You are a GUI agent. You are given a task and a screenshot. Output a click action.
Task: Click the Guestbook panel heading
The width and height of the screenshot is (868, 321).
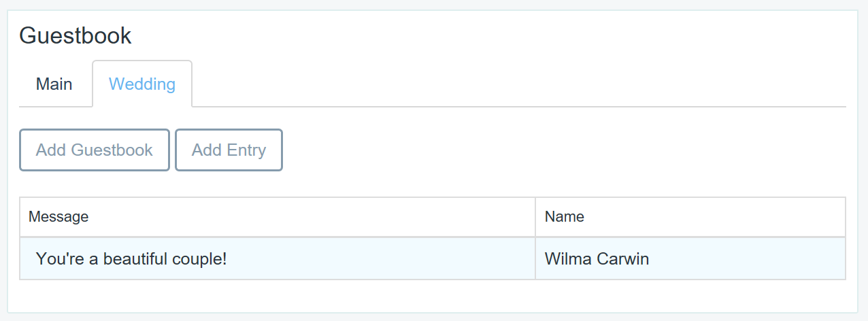click(x=76, y=35)
